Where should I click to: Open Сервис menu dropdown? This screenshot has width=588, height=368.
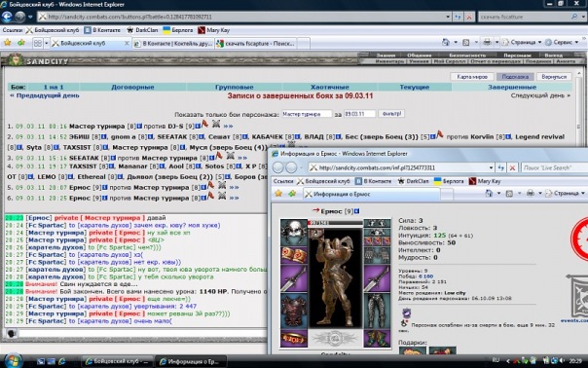pyautogui.click(x=562, y=43)
